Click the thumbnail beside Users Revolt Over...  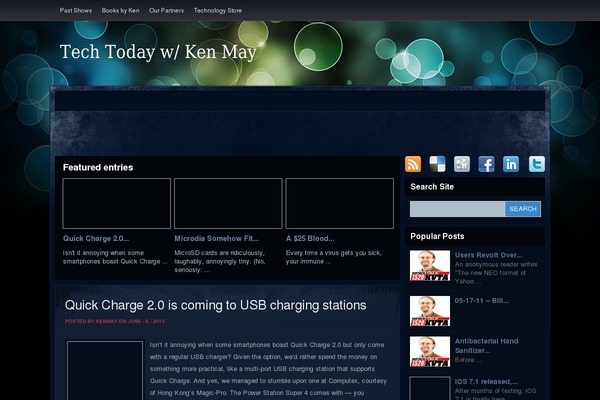coord(430,266)
